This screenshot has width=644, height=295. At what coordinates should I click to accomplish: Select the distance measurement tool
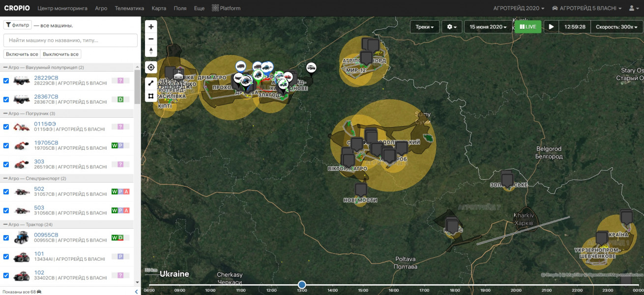(151, 83)
